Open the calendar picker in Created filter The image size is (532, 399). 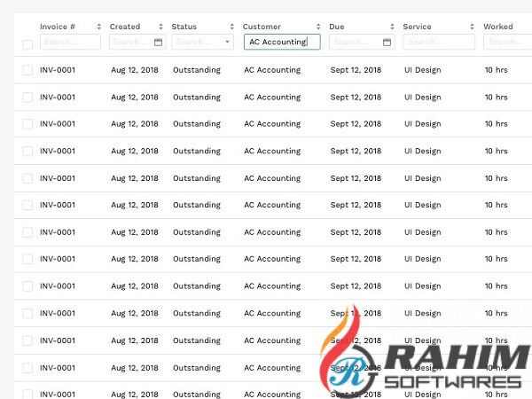tap(158, 42)
